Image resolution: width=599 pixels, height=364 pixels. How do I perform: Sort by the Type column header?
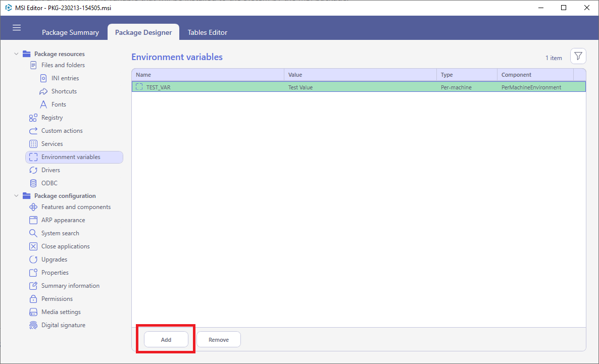(467, 75)
